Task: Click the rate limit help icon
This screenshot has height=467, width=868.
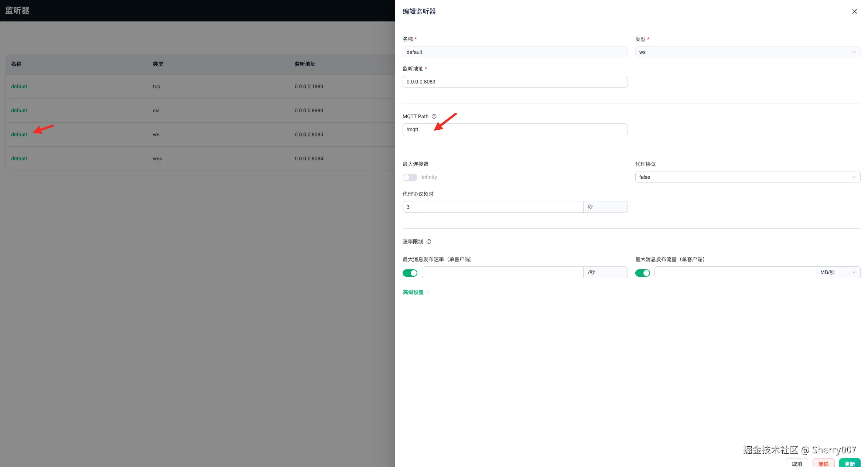Action: click(x=429, y=242)
